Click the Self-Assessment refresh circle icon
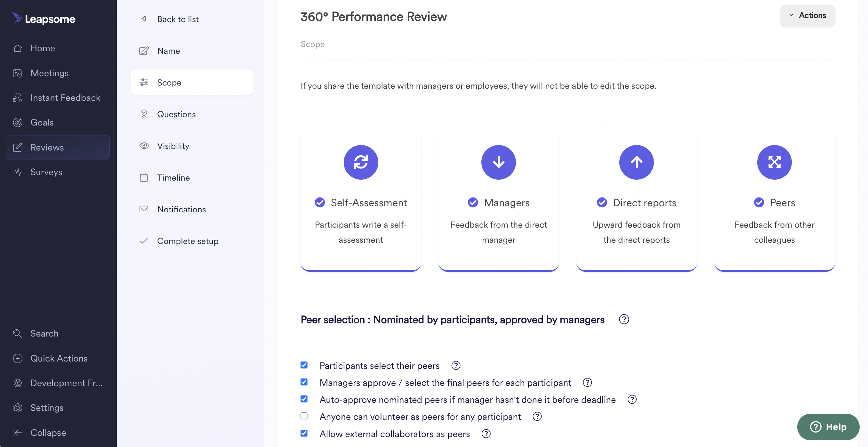This screenshot has width=868, height=447. tap(361, 162)
